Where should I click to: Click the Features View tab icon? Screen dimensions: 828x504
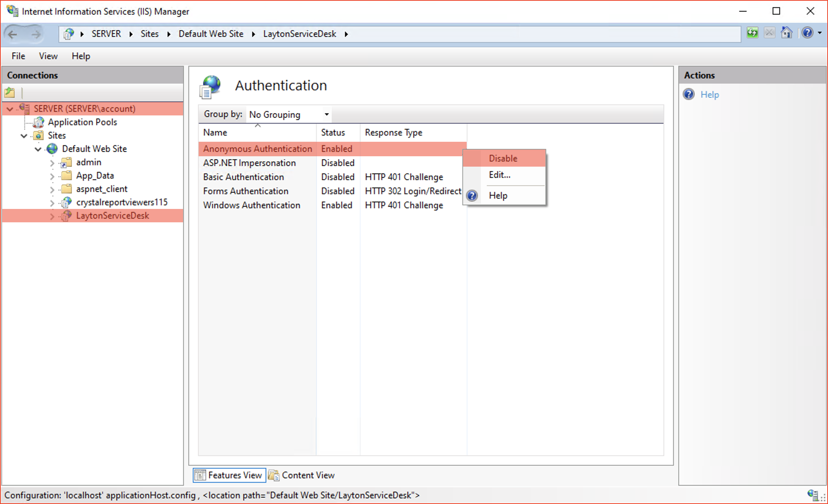click(200, 475)
